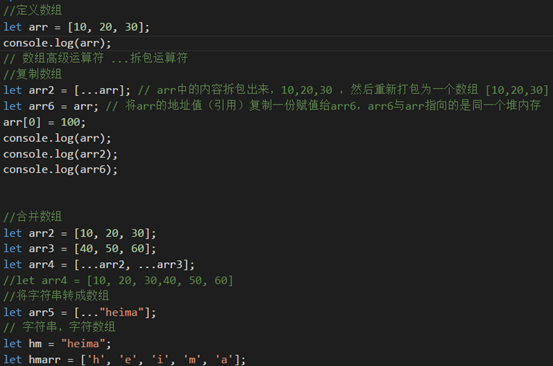This screenshot has height=366, width=553.
Task: Click the comment '// 数组高级运算符 ...拆包运算符'
Action: 95,59
